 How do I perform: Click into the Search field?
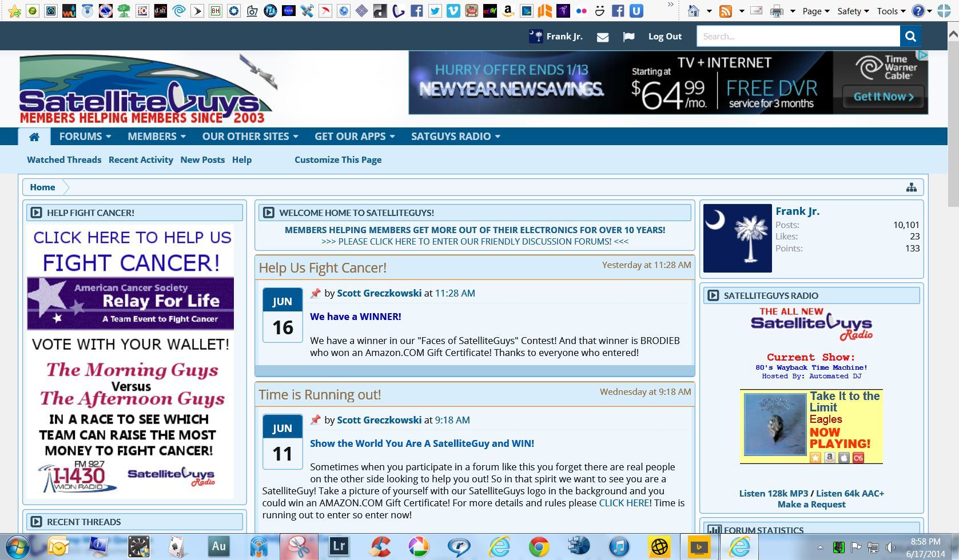click(798, 36)
